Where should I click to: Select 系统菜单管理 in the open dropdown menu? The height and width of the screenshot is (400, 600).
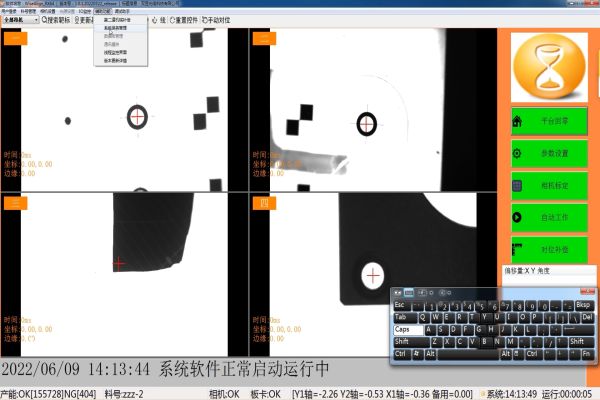coord(117,27)
